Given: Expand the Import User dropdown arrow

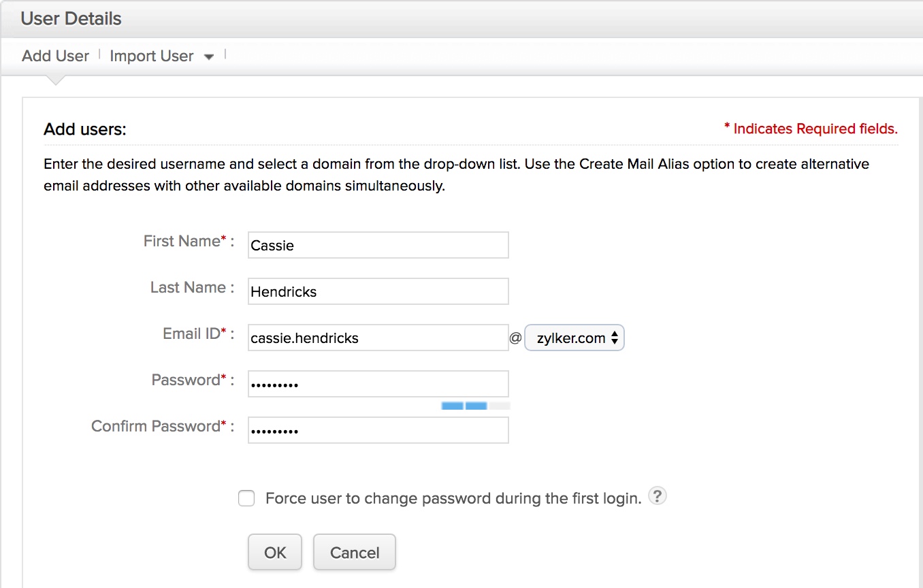Looking at the screenshot, I should point(209,56).
